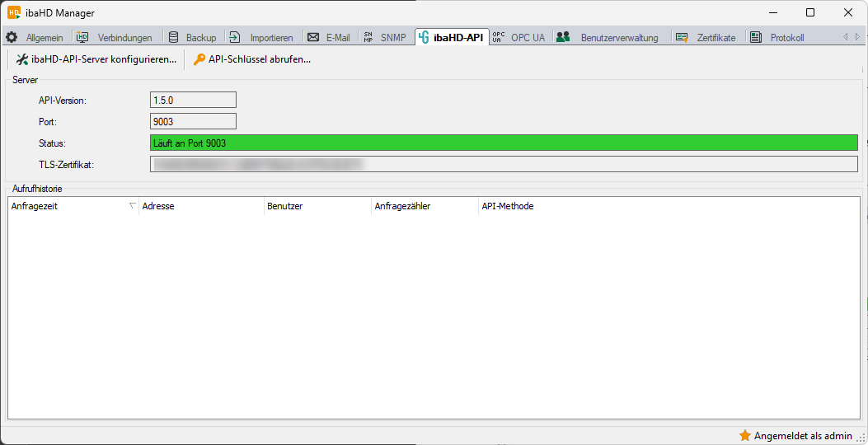The height and width of the screenshot is (445, 868).
Task: Sort by Benutzer column header
Action: (317, 207)
